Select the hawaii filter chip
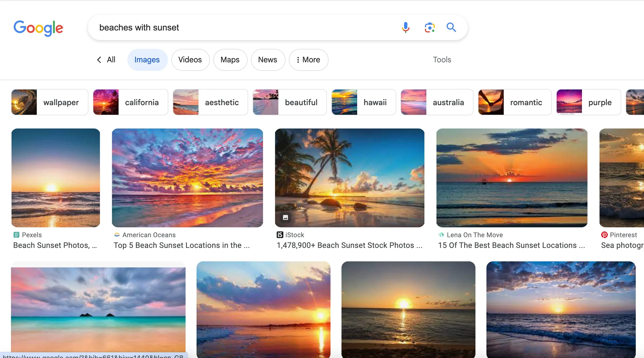The width and height of the screenshot is (644, 358). [363, 102]
